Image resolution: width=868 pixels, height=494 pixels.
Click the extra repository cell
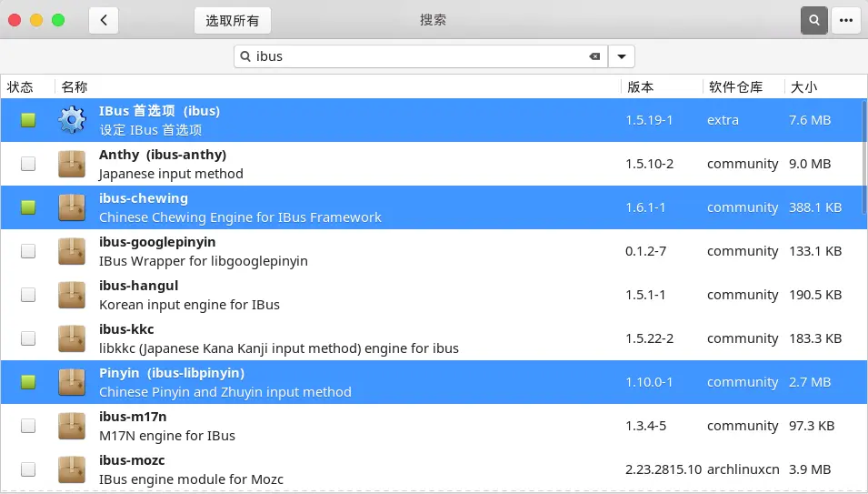click(723, 120)
